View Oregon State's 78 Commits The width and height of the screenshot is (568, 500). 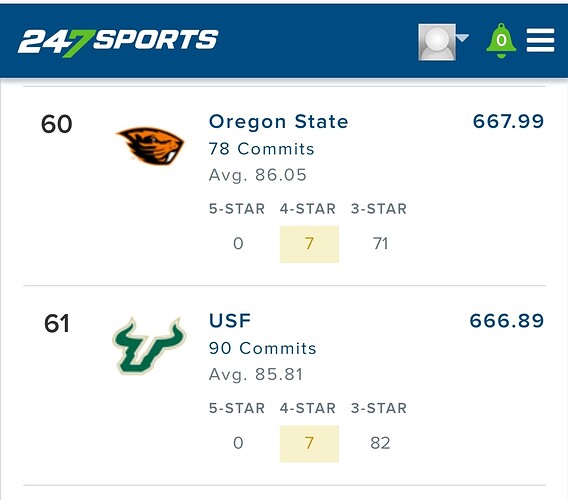coord(261,149)
